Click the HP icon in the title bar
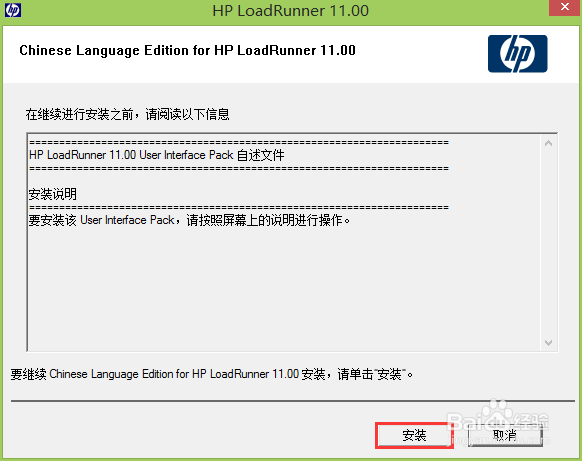The width and height of the screenshot is (582, 461). pyautogui.click(x=13, y=10)
